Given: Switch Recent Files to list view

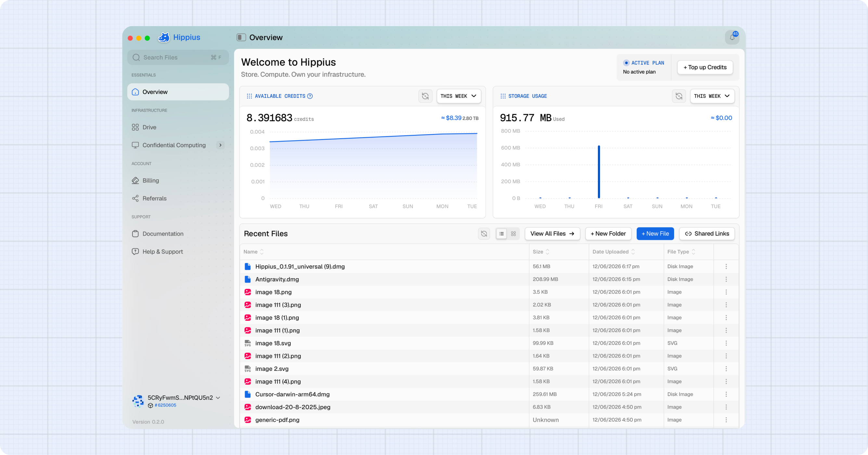Looking at the screenshot, I should (501, 234).
